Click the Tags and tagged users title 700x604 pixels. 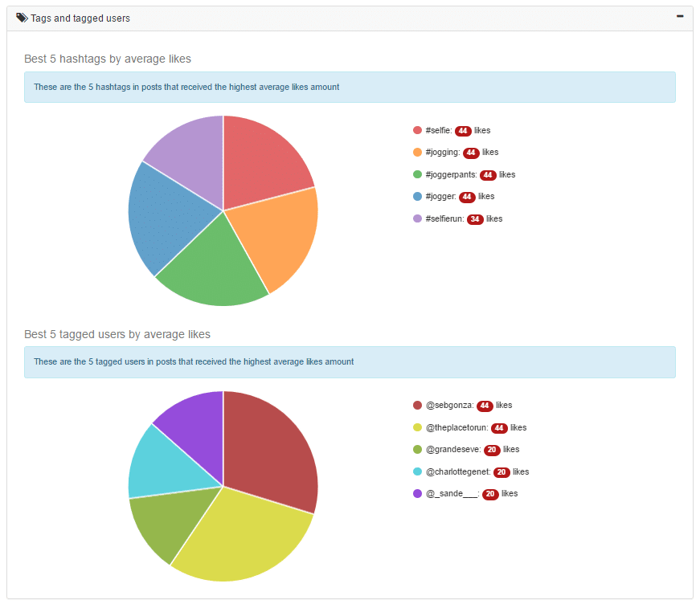coord(80,18)
